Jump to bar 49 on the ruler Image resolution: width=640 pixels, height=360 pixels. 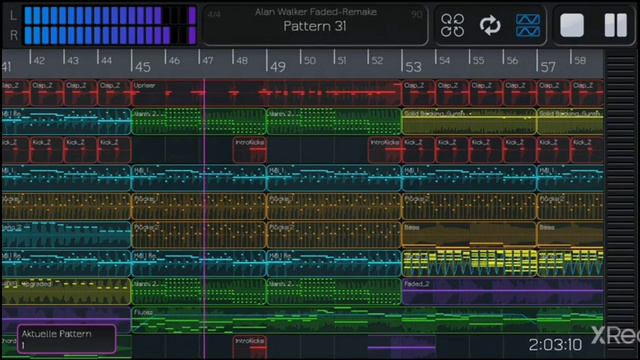tap(278, 66)
